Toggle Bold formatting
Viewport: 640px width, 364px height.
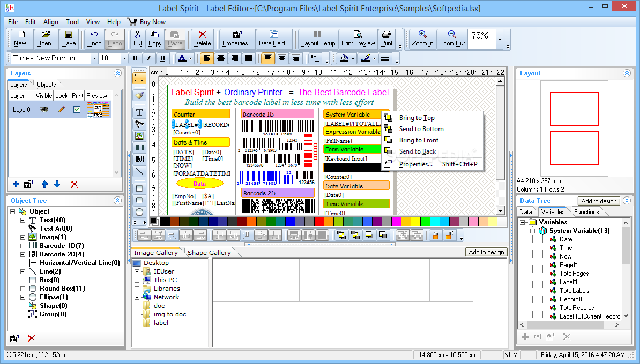[x=135, y=58]
